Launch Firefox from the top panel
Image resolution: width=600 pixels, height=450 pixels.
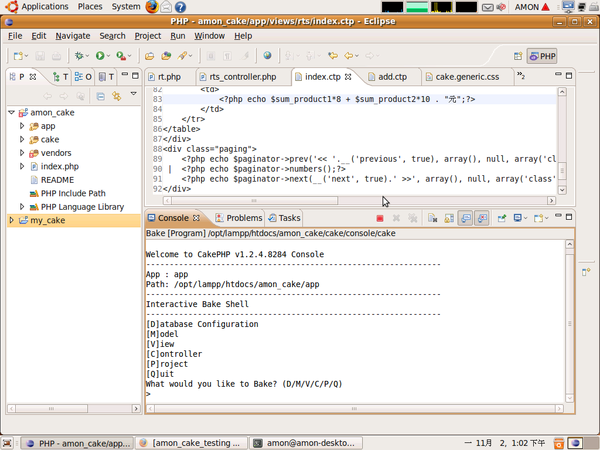point(152,7)
